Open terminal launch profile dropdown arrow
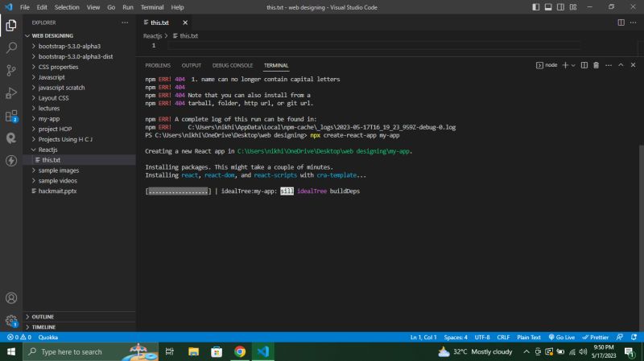Screen dimensions: 644x361 (x=573, y=65)
